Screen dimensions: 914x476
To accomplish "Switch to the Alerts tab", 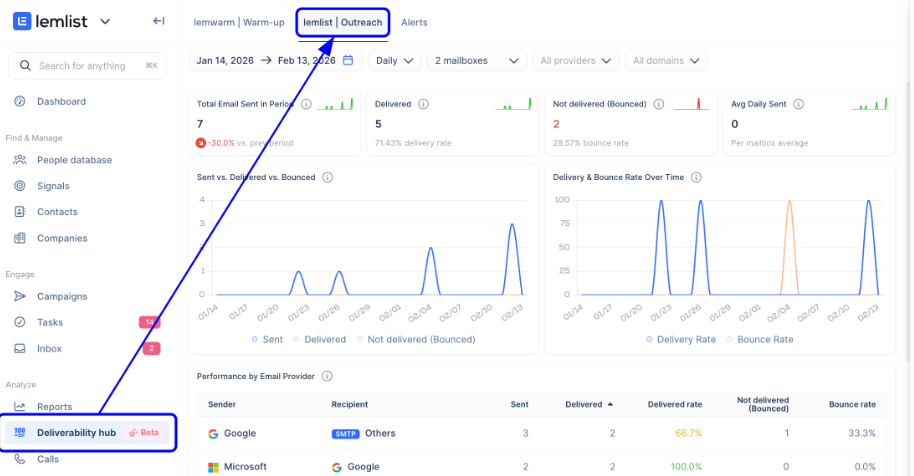I will (414, 22).
